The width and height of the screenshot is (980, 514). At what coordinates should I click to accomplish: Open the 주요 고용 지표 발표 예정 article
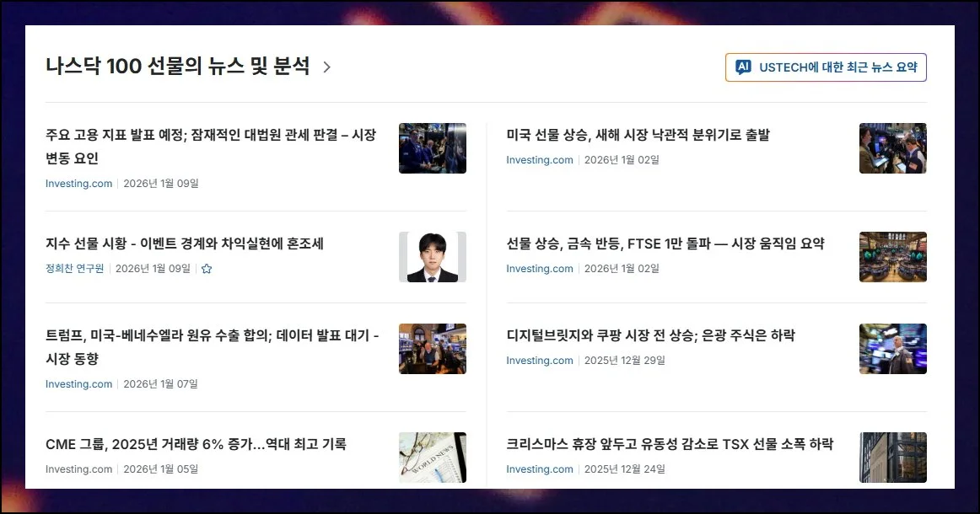coord(211,146)
